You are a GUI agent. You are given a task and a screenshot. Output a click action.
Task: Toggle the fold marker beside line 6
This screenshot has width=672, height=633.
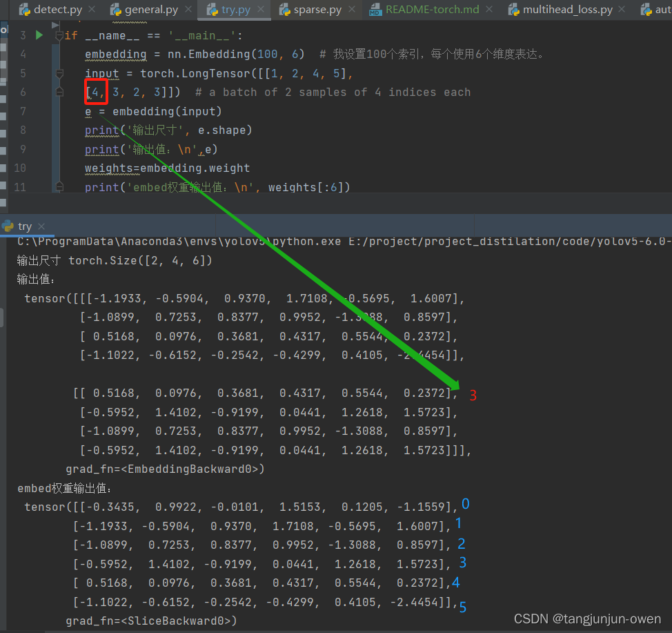click(x=59, y=92)
